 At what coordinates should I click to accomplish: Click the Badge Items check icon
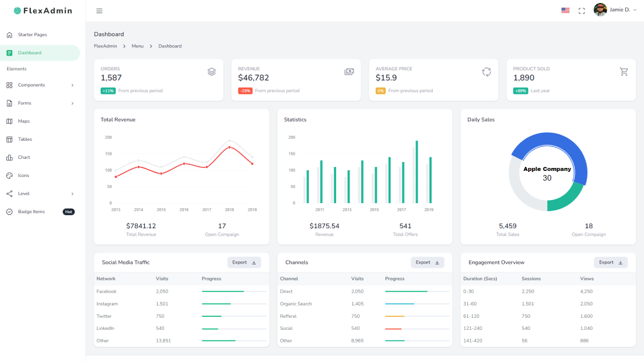point(9,212)
